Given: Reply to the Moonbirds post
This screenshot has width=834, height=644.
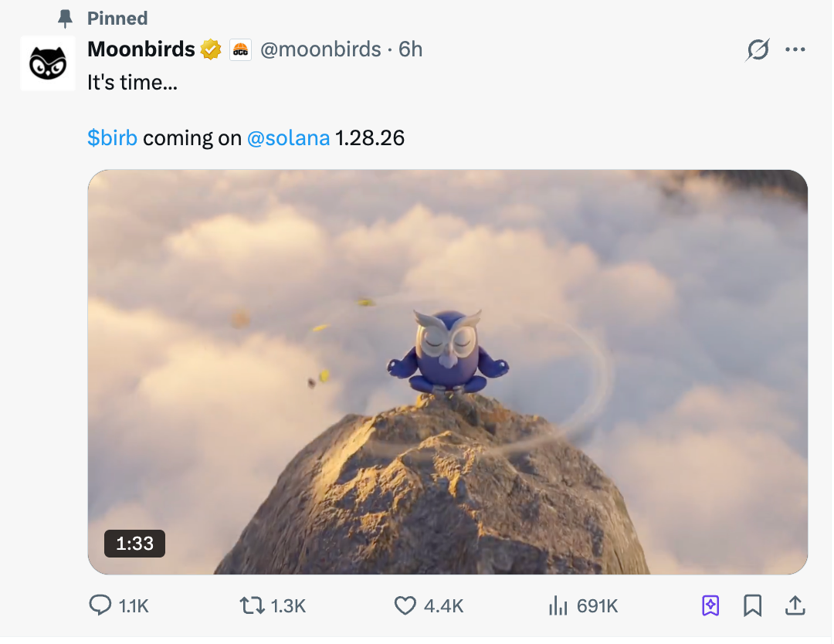Looking at the screenshot, I should click(x=100, y=606).
